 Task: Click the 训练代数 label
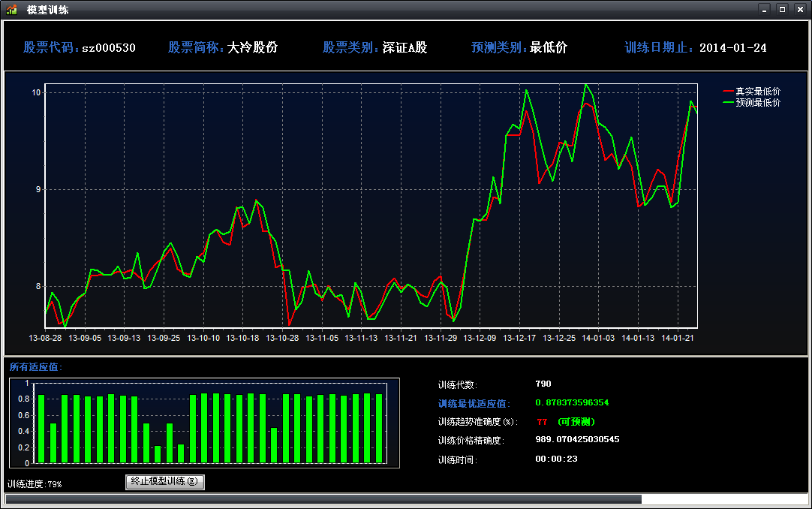click(x=458, y=384)
